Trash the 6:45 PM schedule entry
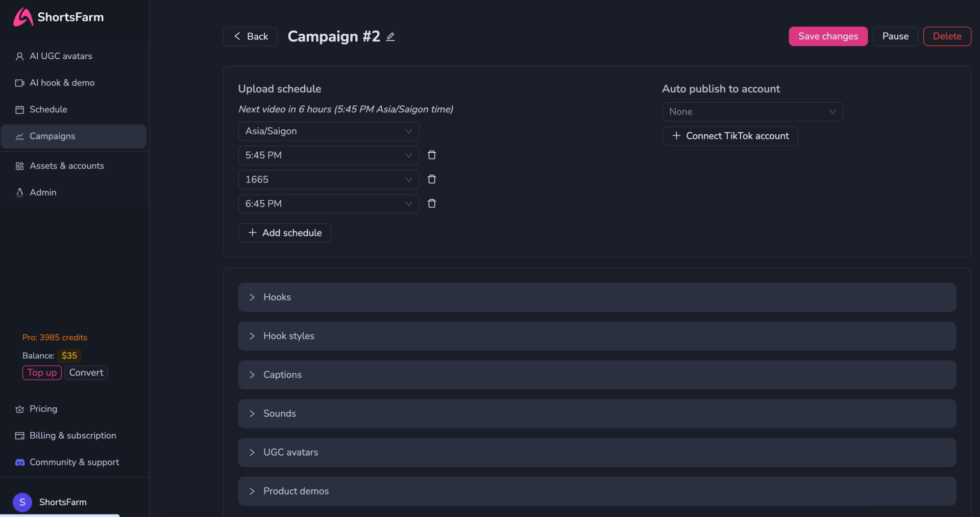This screenshot has height=517, width=980. [x=432, y=204]
